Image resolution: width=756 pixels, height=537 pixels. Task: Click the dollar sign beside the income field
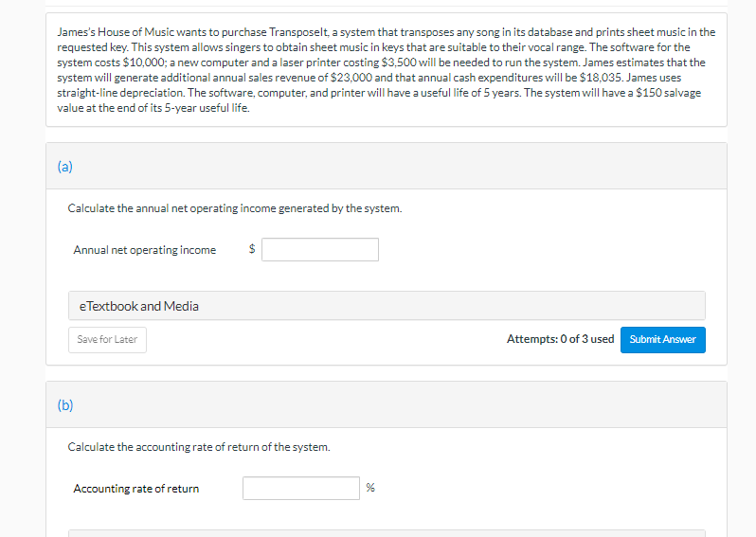point(251,250)
